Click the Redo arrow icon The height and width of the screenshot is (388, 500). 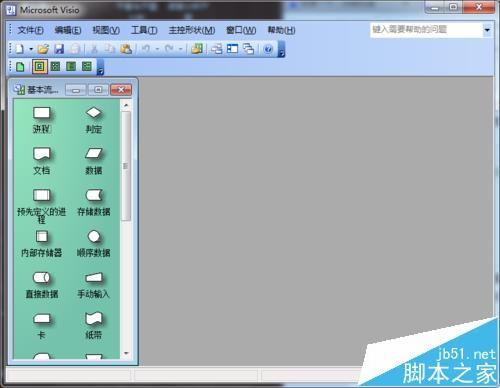pos(169,49)
